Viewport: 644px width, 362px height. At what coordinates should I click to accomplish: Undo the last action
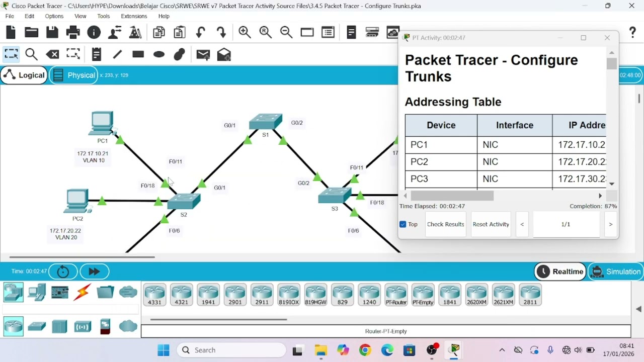[x=200, y=33]
